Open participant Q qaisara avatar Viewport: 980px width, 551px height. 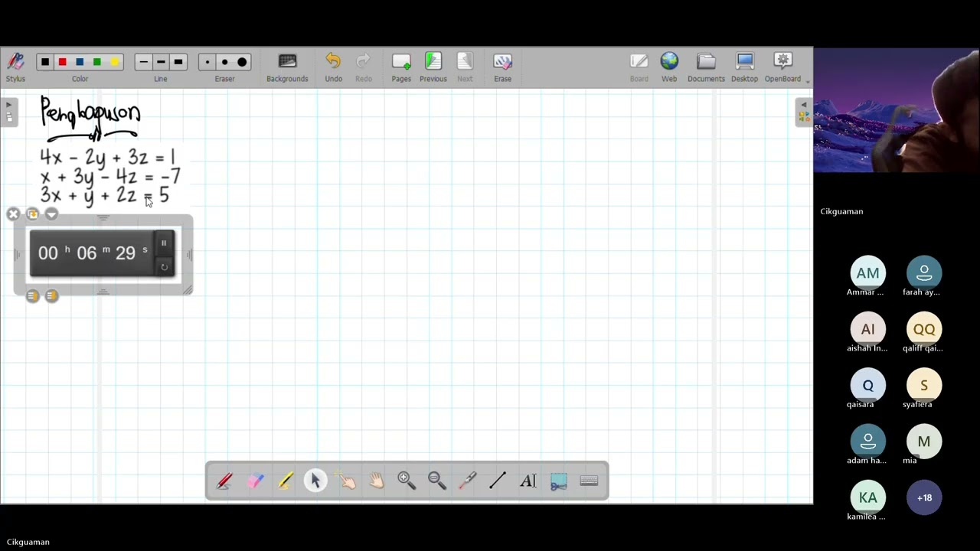coord(867,386)
